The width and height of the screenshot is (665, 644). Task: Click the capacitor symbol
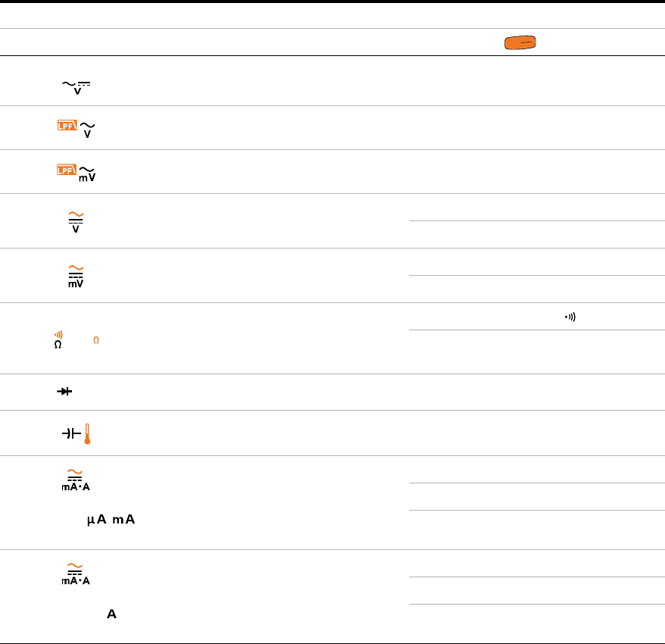point(71,433)
